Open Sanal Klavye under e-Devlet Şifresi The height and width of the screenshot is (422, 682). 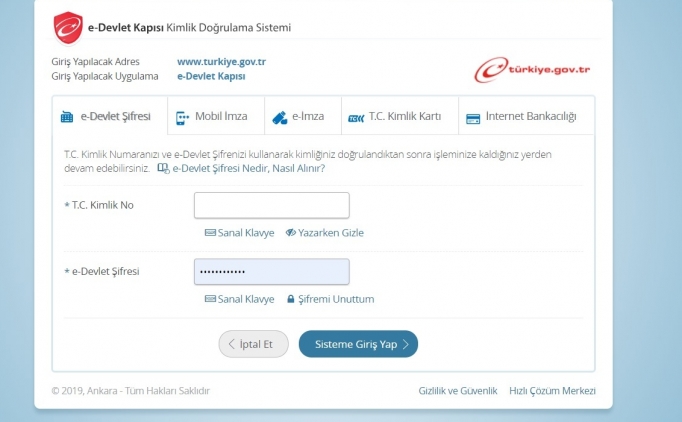tap(239, 299)
